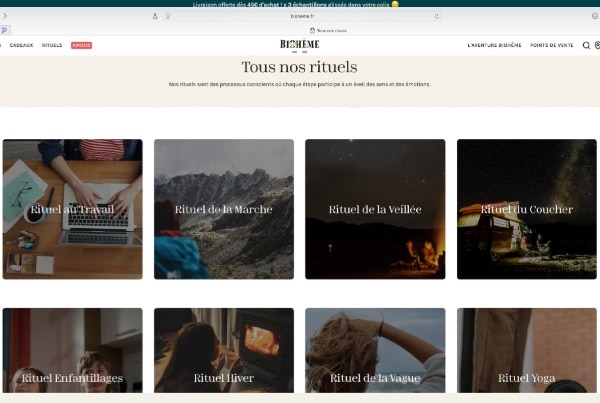Click the Bioheme logo in header
600x403 pixels.
[x=299, y=45]
